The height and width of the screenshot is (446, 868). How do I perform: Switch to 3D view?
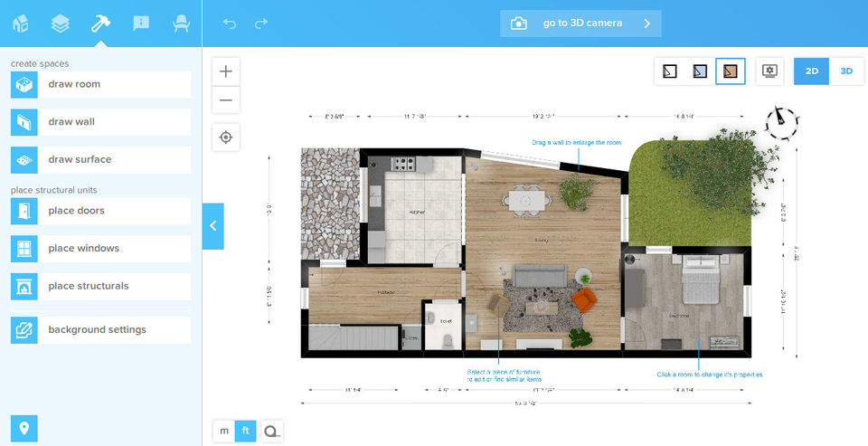point(846,71)
